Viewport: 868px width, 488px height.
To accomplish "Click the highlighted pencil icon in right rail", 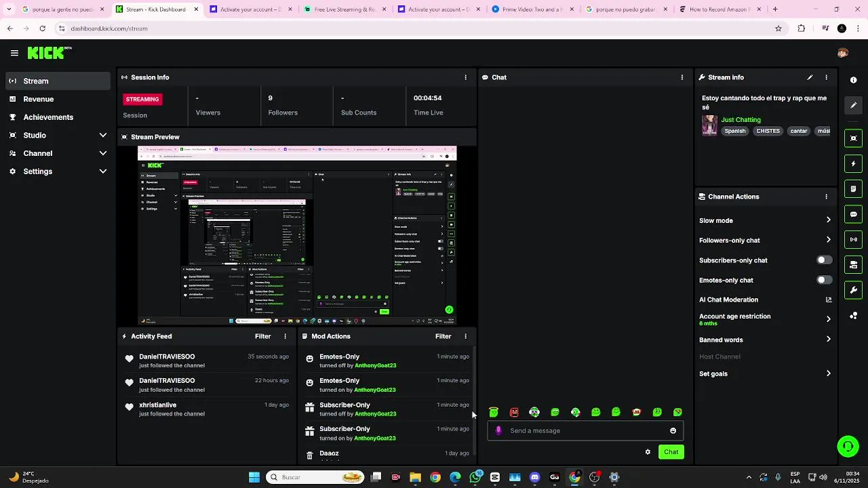I will coord(853,106).
